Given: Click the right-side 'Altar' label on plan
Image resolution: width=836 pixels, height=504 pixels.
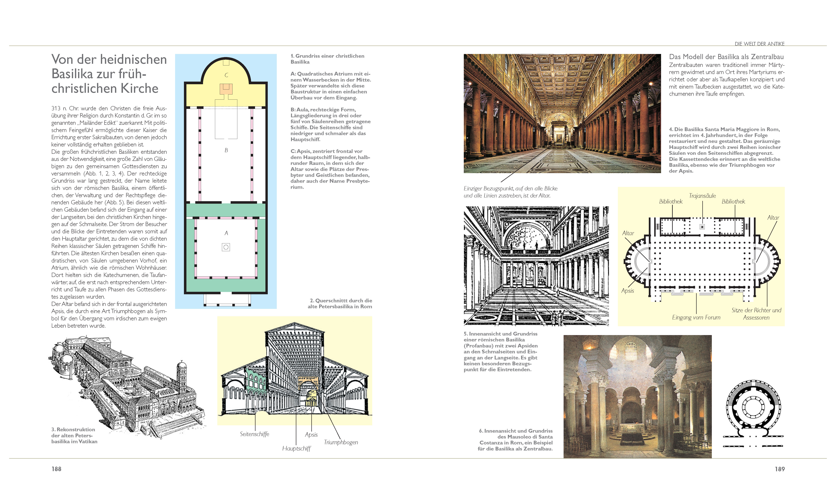Looking at the screenshot, I should click(773, 218).
